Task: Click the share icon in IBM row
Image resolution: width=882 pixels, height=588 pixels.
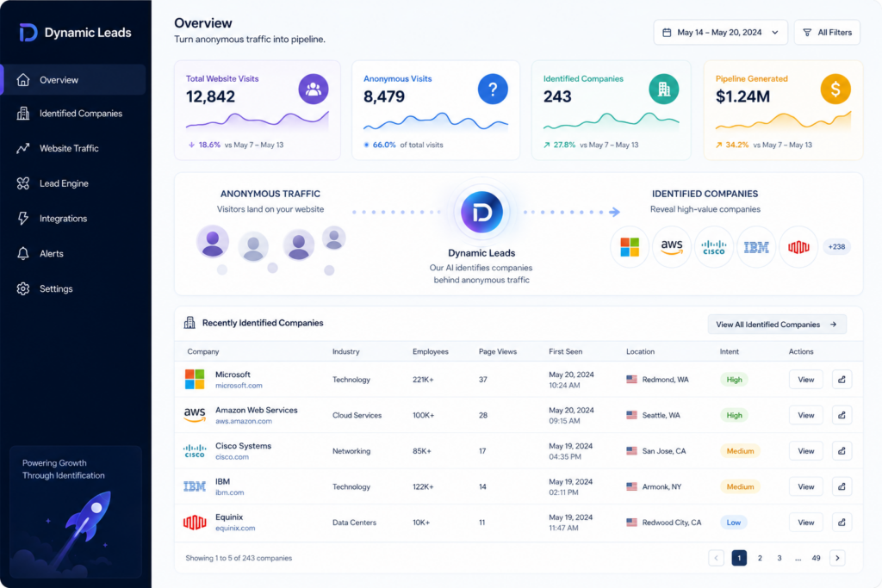Action: pos(842,486)
